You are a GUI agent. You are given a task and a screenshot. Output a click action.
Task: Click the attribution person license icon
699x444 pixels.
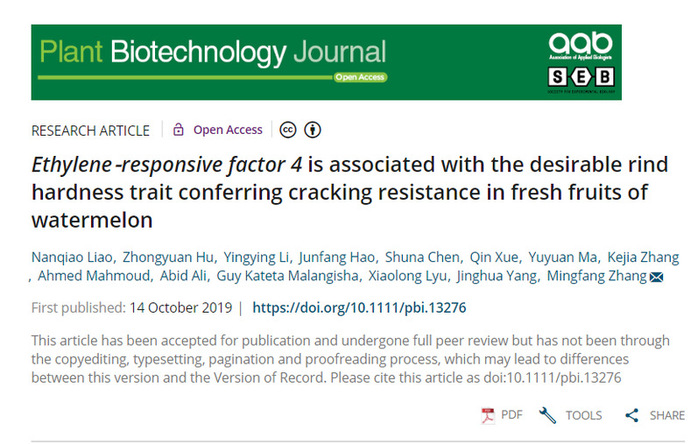[x=312, y=130]
